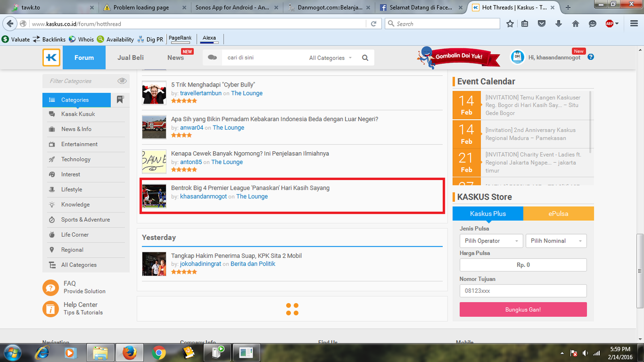This screenshot has width=644, height=362.
Task: Click the Kaskus K logo
Action: coord(51,57)
